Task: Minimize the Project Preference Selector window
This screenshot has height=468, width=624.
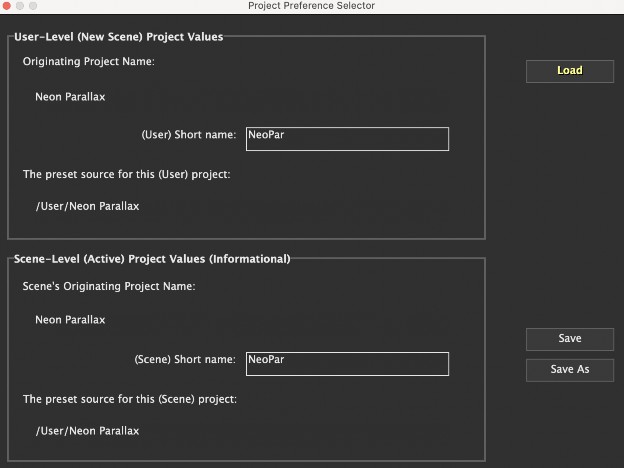Action: coord(21,6)
